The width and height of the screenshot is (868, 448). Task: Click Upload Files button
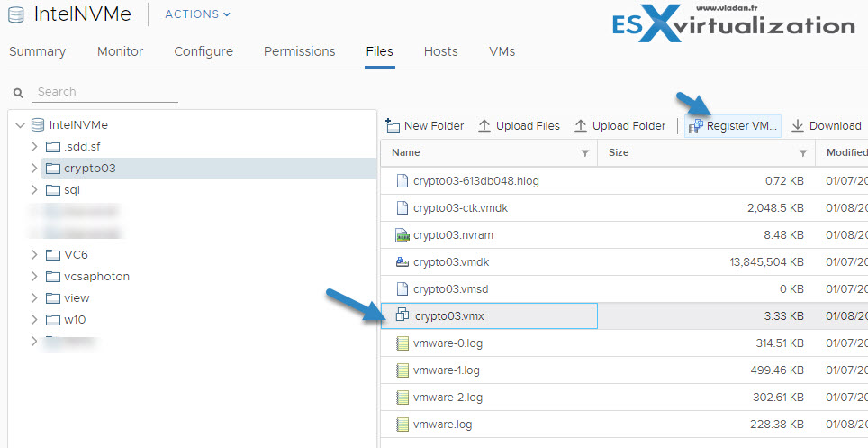(519, 126)
